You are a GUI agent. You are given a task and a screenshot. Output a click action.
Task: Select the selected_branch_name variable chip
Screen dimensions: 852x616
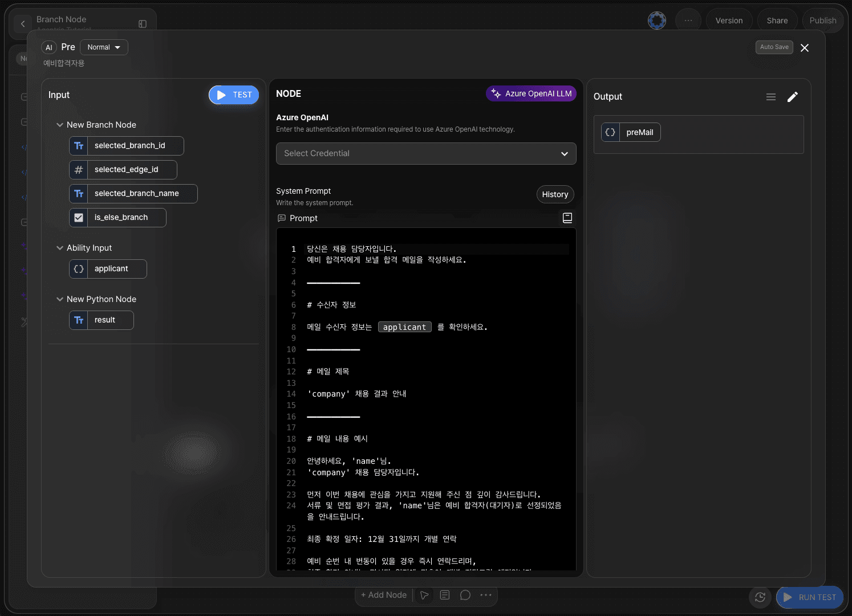(x=133, y=194)
